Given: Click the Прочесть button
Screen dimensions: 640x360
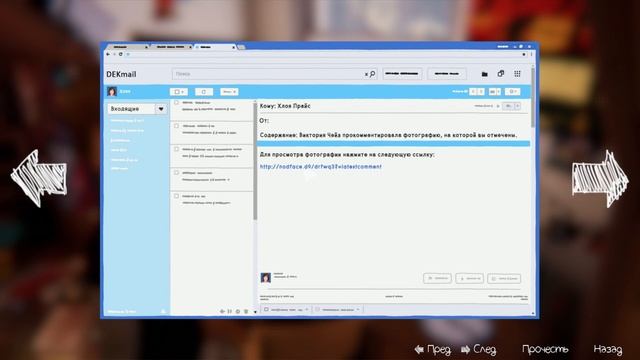Looking at the screenshot, I should click(545, 349).
